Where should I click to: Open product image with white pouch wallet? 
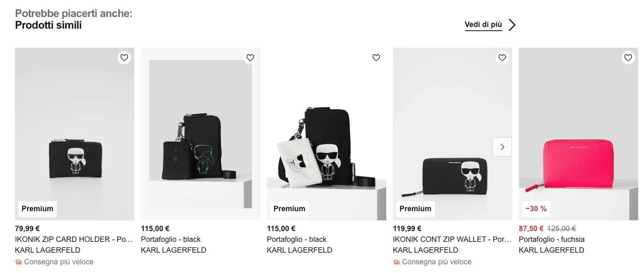click(327, 134)
